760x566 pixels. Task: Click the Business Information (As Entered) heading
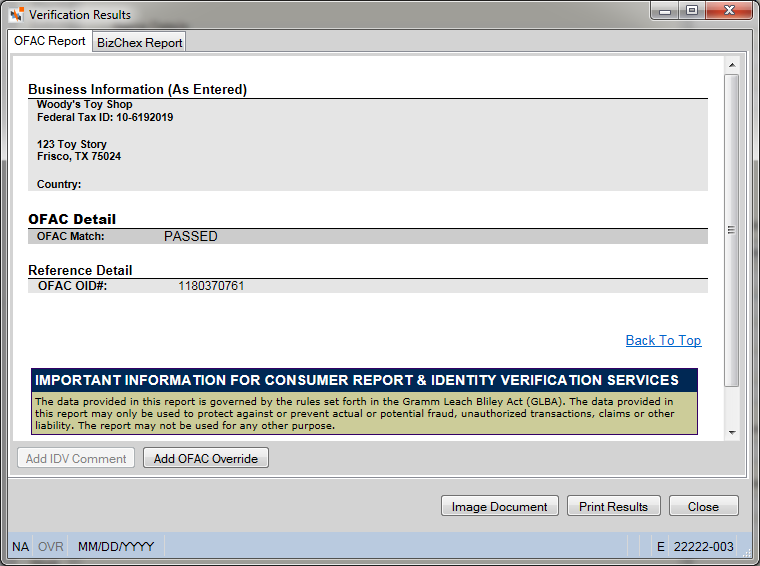138,89
